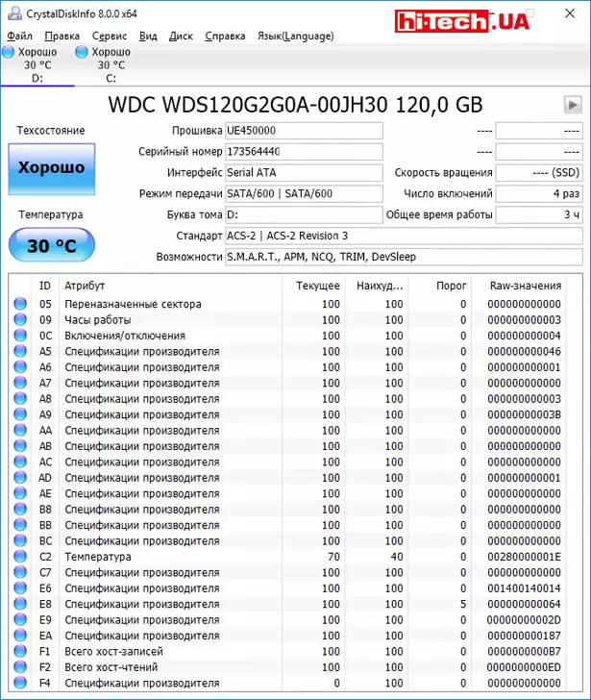Image resolution: width=591 pixels, height=700 pixels.
Task: Click status orb for 09 Часы работы row
Action: click(x=20, y=319)
